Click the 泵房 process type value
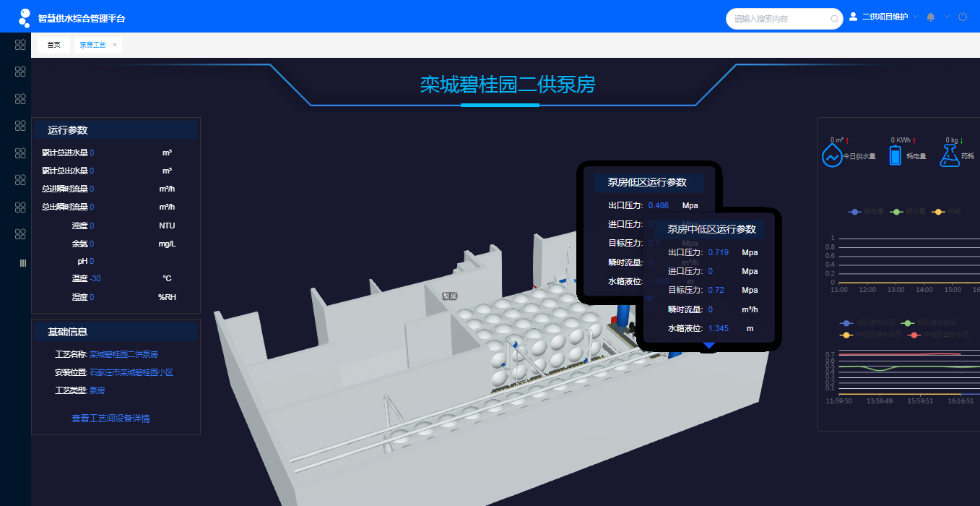 pos(97,390)
